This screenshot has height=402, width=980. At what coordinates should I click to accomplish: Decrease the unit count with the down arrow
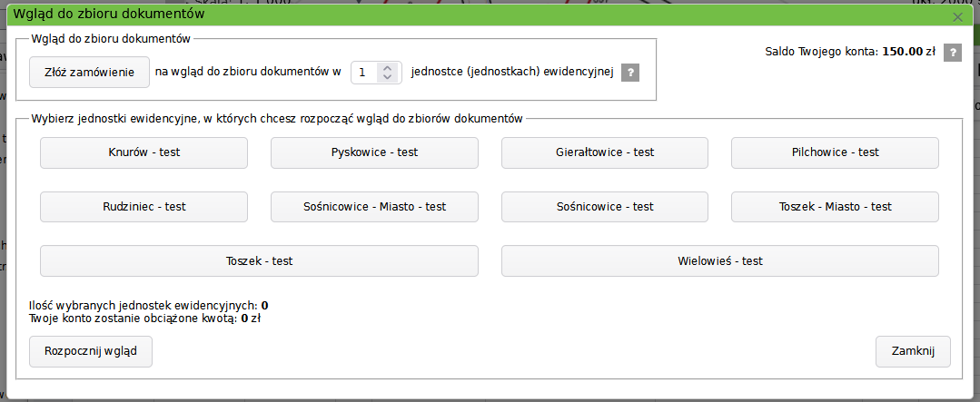point(388,78)
